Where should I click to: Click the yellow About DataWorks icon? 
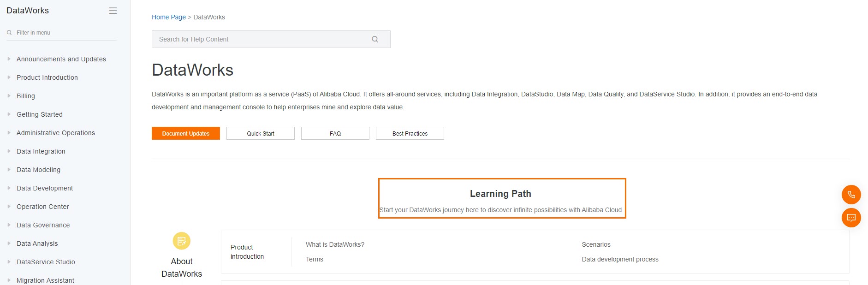182,241
